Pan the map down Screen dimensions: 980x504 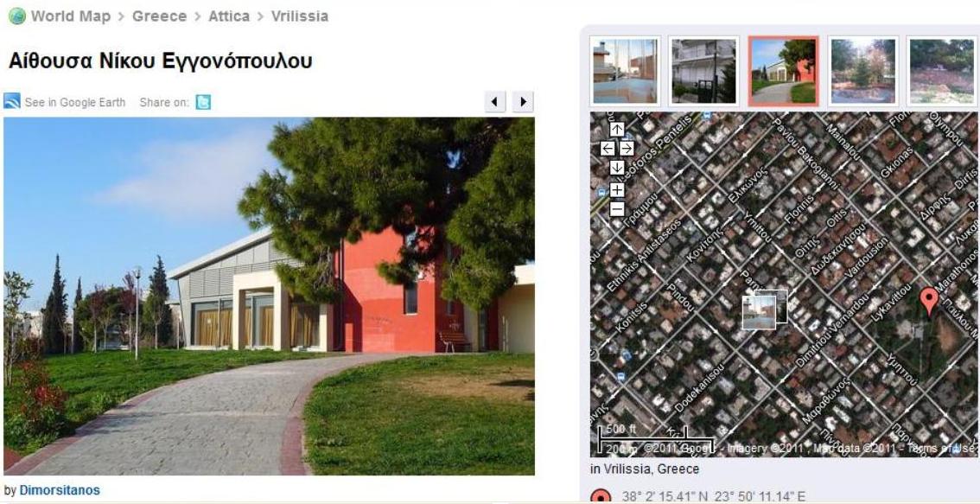tap(617, 168)
